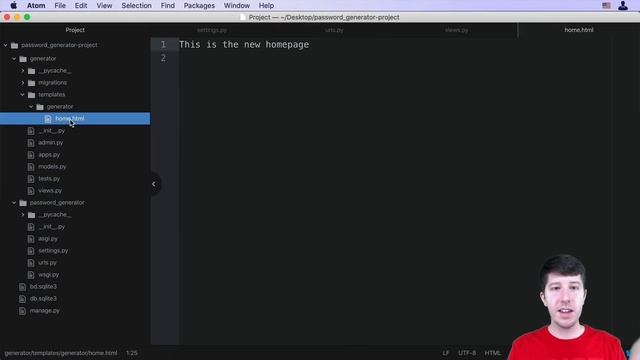The width and height of the screenshot is (640, 360).
Task: Click the UTF-8 encoding selector
Action: click(x=467, y=353)
